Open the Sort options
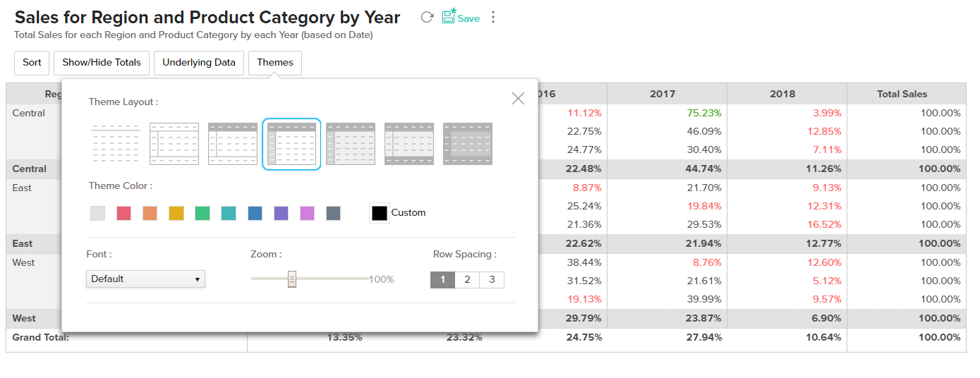 (32, 63)
